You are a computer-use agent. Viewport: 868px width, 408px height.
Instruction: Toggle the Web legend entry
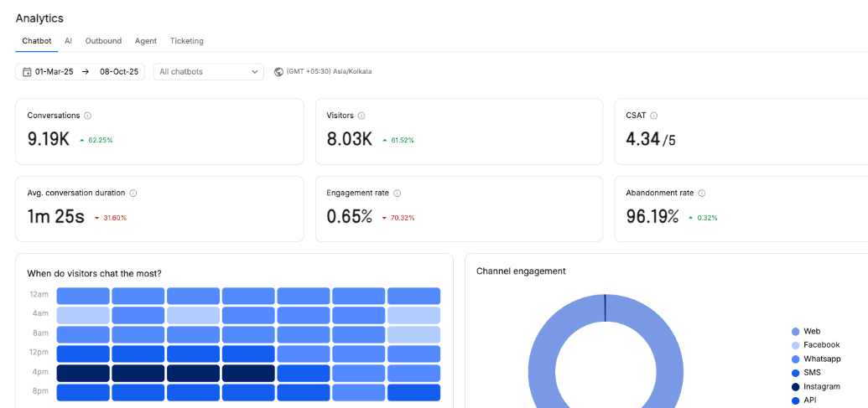[808, 332]
